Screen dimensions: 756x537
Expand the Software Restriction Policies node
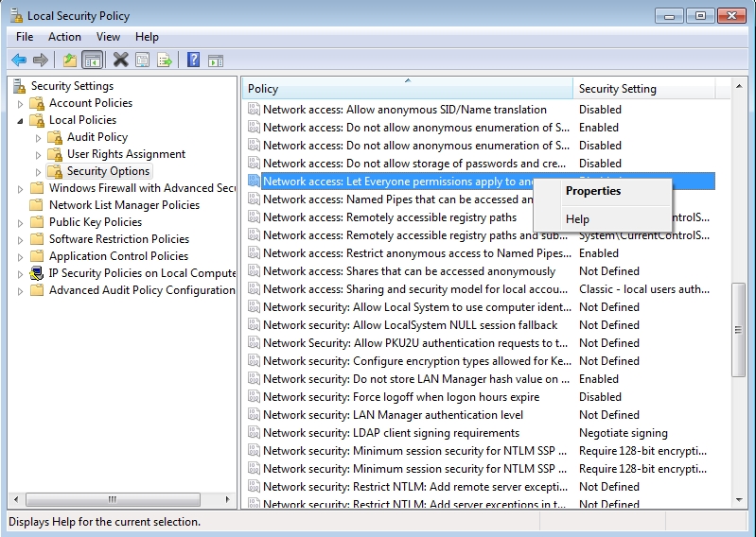coord(21,239)
